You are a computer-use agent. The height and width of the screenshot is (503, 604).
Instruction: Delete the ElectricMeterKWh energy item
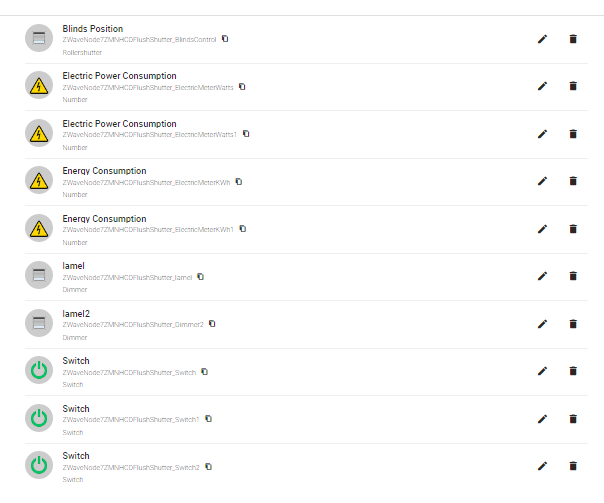[x=573, y=181]
